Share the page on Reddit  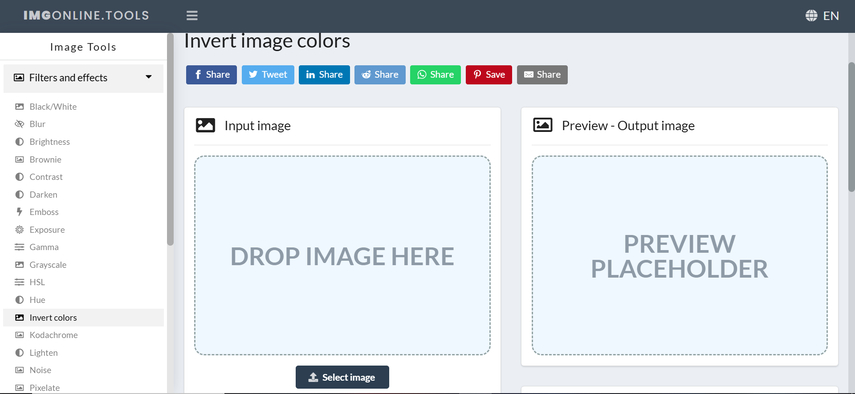coord(380,75)
